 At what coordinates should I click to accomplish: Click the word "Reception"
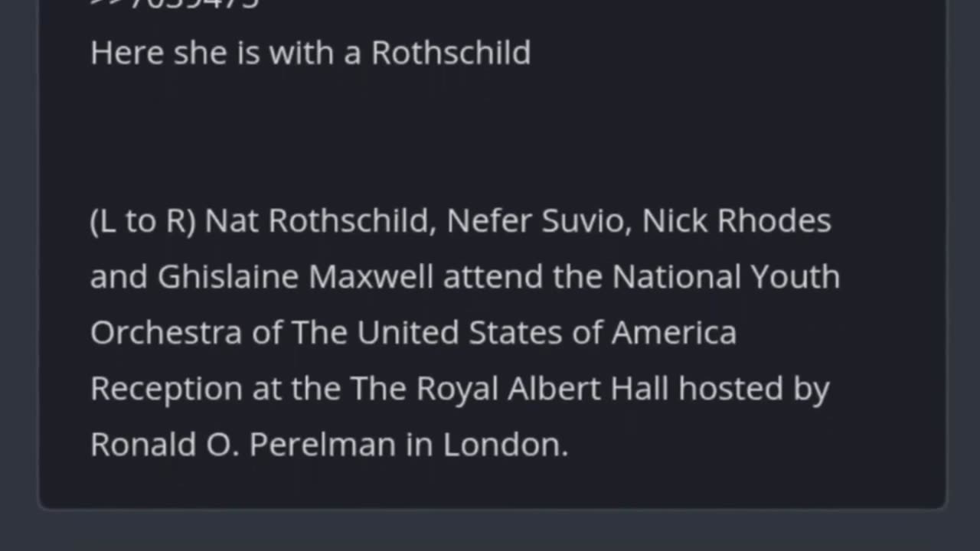point(165,389)
